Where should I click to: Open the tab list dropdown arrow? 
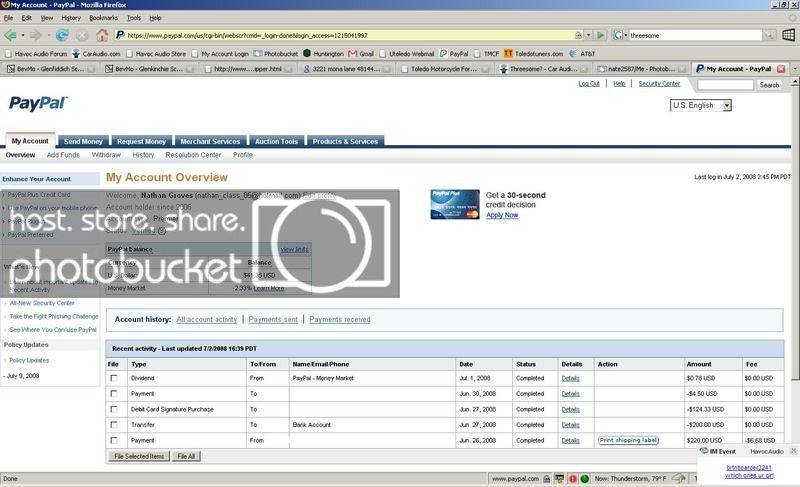click(794, 68)
